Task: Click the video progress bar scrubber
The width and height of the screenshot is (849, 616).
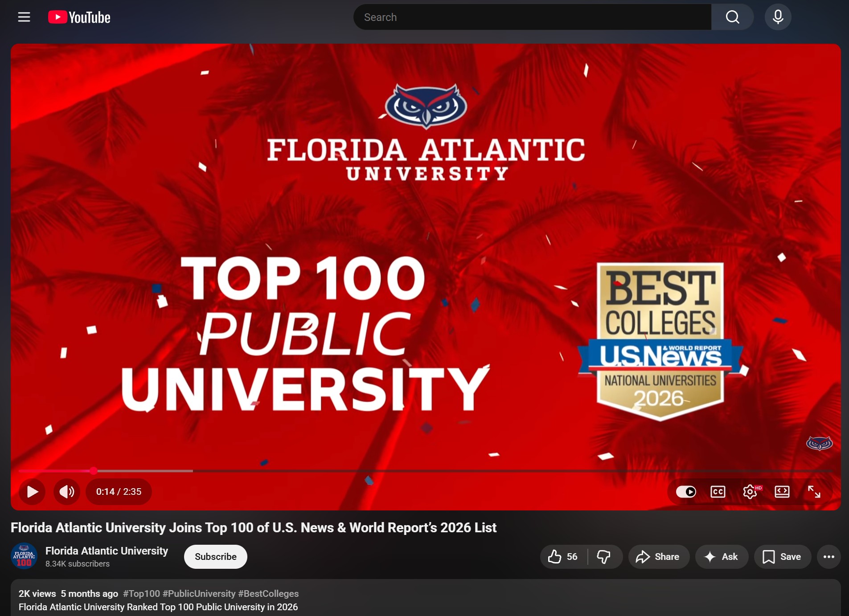Action: point(94,471)
